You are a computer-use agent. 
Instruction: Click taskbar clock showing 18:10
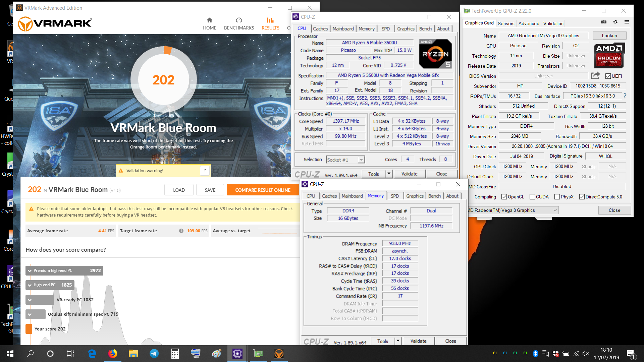click(x=606, y=354)
